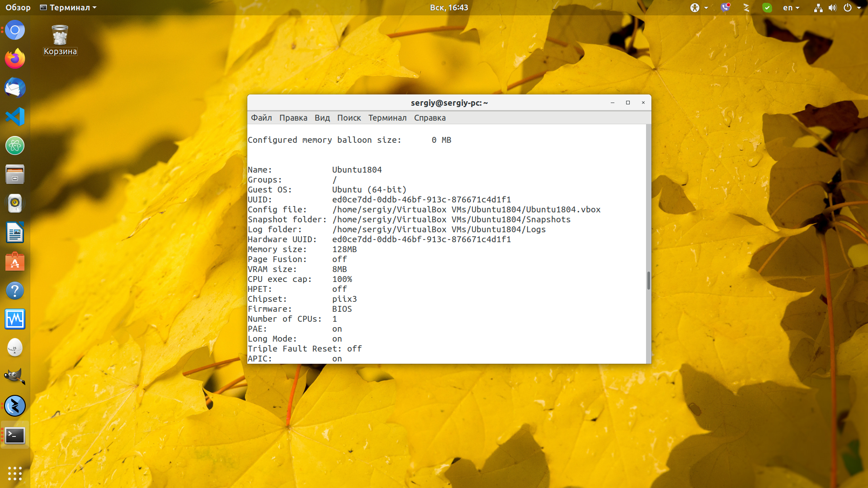Expand the Терминал app menu in top bar
Screen dimensions: 868x488
(68, 8)
